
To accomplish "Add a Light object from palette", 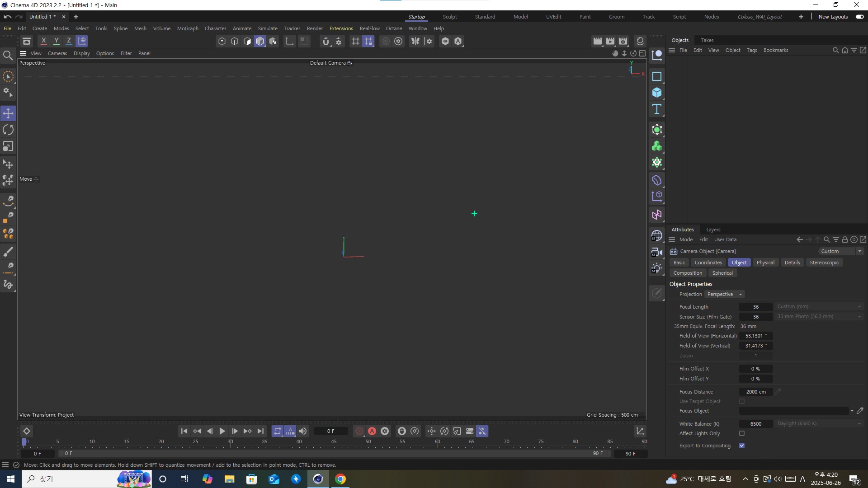I will pyautogui.click(x=657, y=268).
